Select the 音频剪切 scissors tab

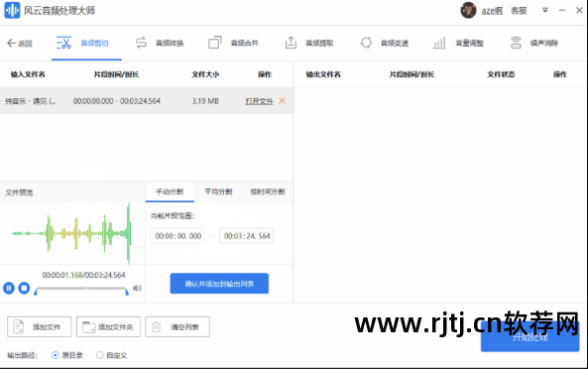[86, 43]
